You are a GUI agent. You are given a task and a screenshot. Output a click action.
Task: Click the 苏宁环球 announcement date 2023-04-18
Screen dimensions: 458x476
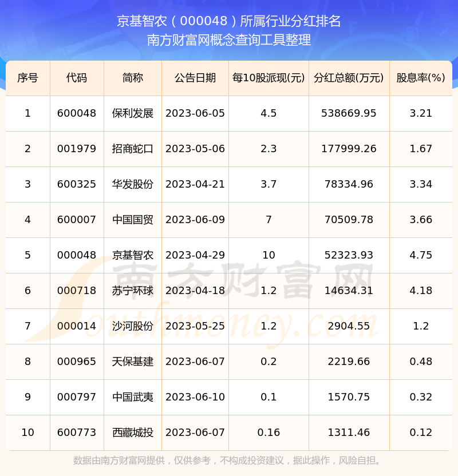[x=195, y=291]
